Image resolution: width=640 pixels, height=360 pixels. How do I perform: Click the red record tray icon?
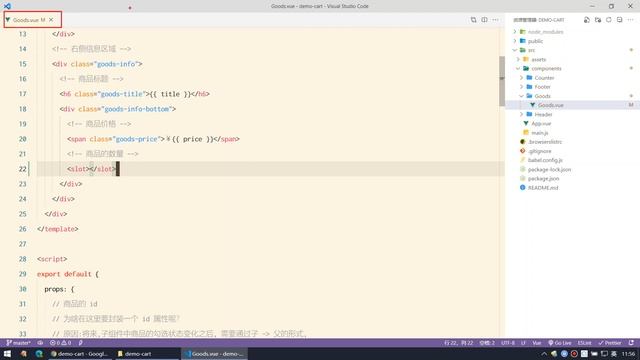(574, 354)
